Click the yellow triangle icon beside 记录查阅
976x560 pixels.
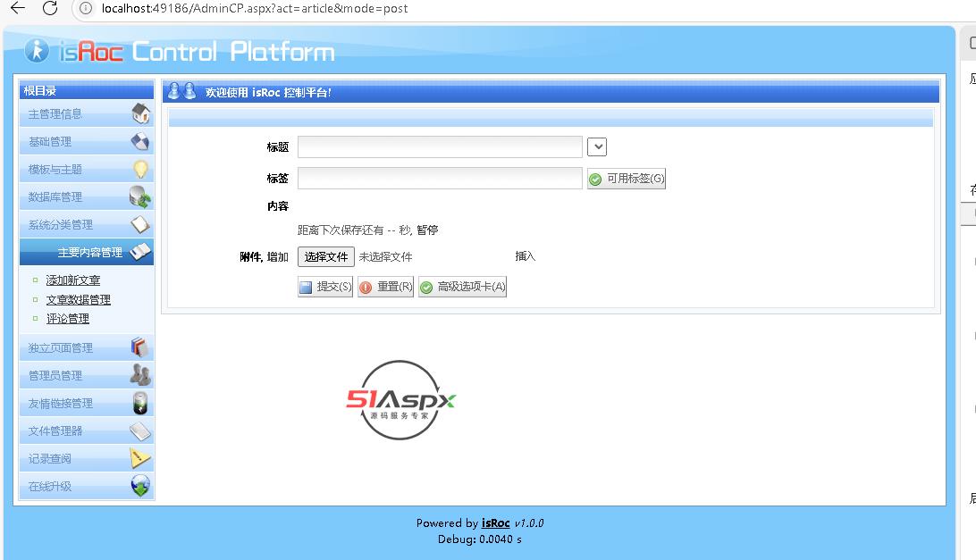[x=140, y=458]
